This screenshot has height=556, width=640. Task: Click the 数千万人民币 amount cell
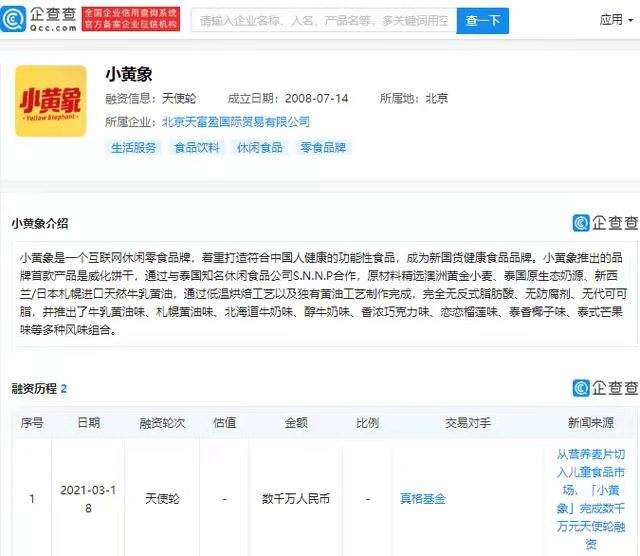(296, 499)
